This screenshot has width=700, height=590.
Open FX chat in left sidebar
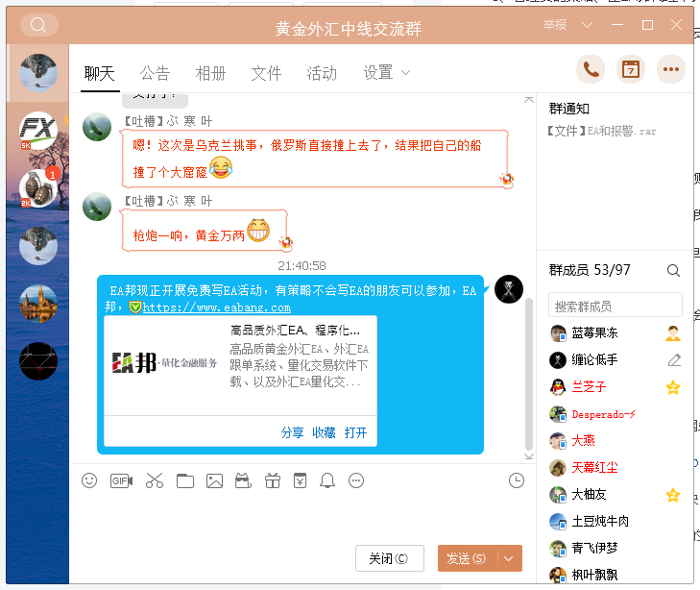(38, 131)
